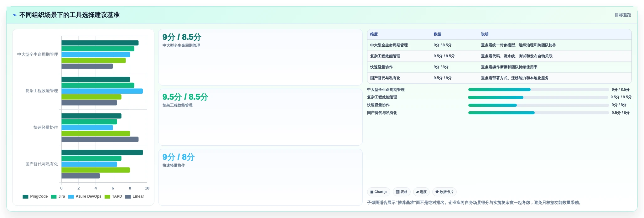Screen dimensions: 644x218
Task: Toggle the Azure DevOps legend color box
Action: [71, 197]
